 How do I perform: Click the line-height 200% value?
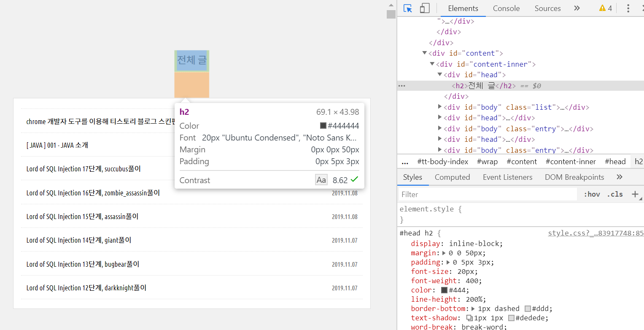(474, 300)
